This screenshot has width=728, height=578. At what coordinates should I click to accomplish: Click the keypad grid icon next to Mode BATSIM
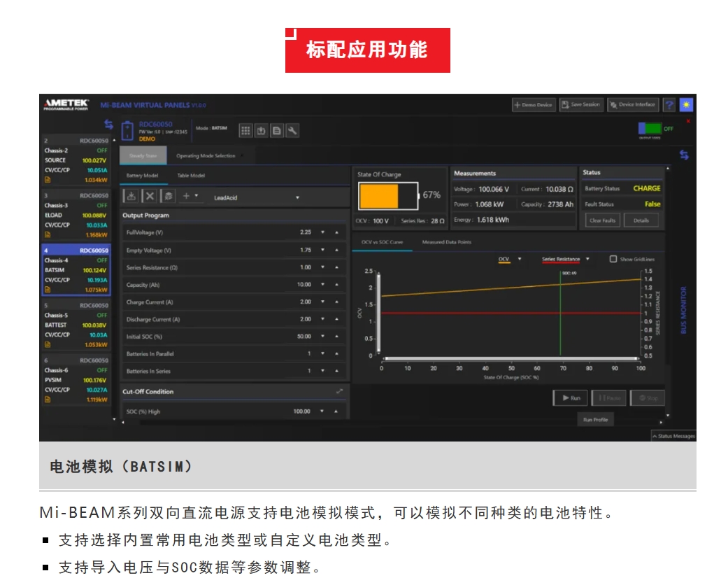point(245,131)
